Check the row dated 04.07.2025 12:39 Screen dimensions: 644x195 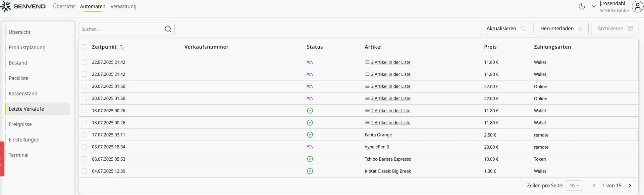tap(84, 171)
